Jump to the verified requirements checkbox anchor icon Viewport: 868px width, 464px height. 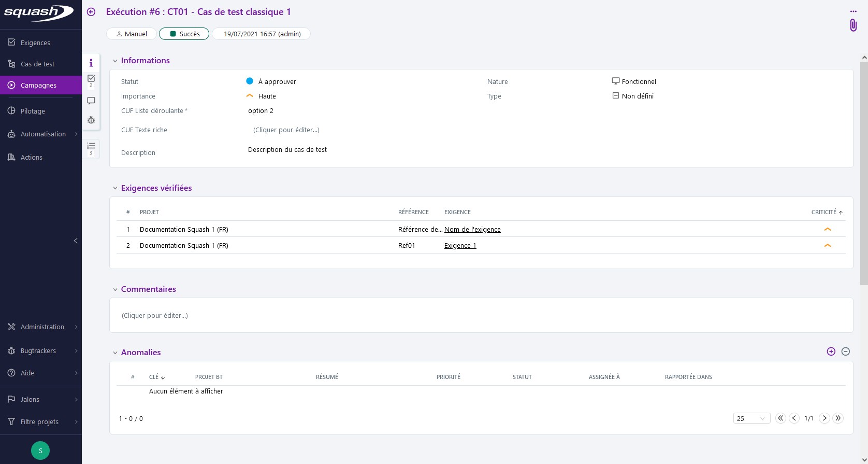(91, 79)
